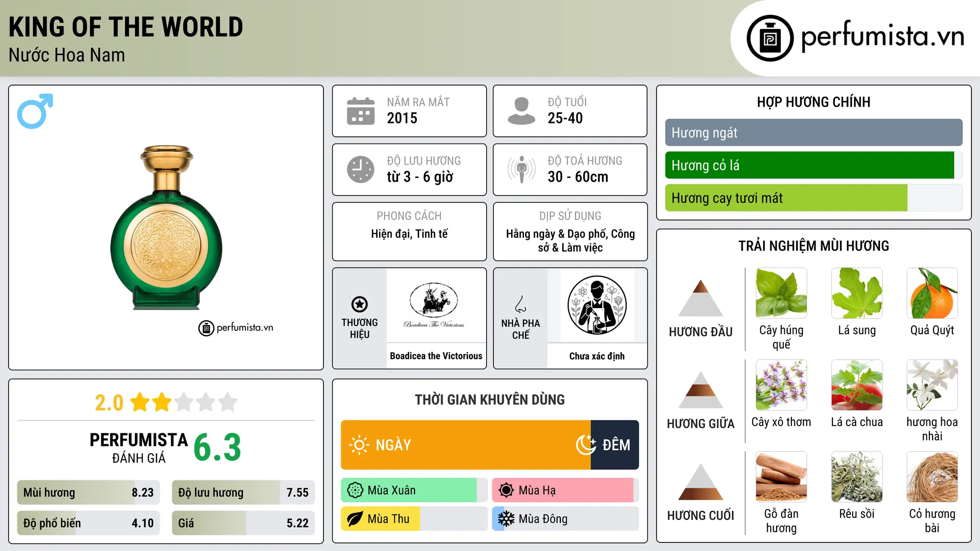Click the flower icon for Mùa Xuân
Screen dimensions: 980x551
[x=355, y=490]
